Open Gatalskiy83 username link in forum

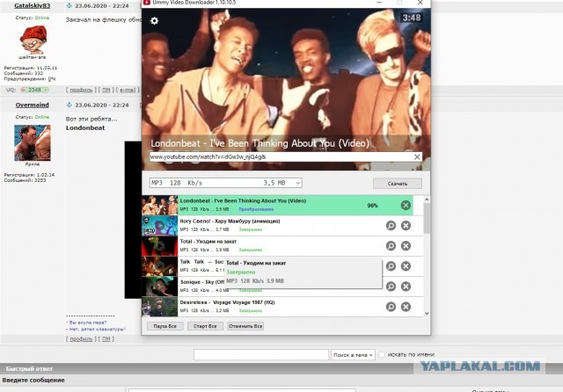coord(33,6)
